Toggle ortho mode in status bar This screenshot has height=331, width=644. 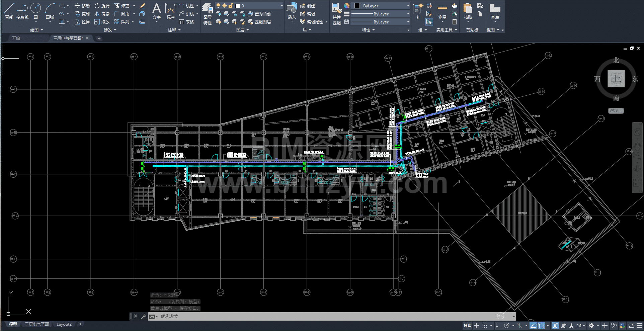point(498,326)
